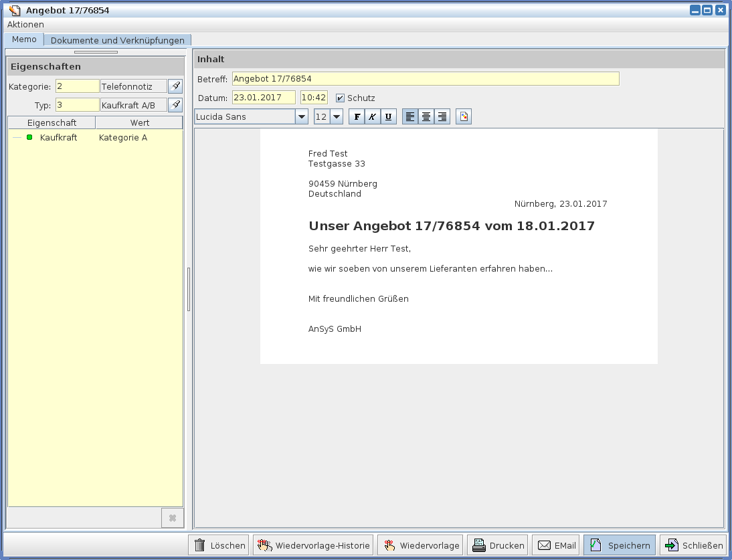The image size is (732, 560).
Task: Click the insert document icon after alignment buttons
Action: click(464, 116)
